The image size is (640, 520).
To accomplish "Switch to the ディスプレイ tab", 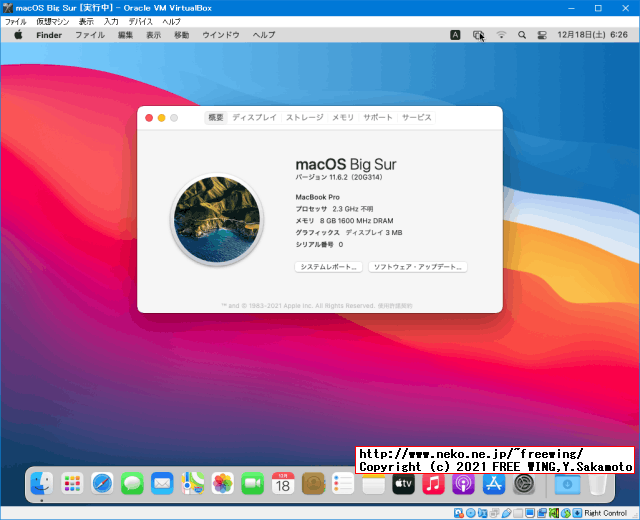I will coord(254,118).
